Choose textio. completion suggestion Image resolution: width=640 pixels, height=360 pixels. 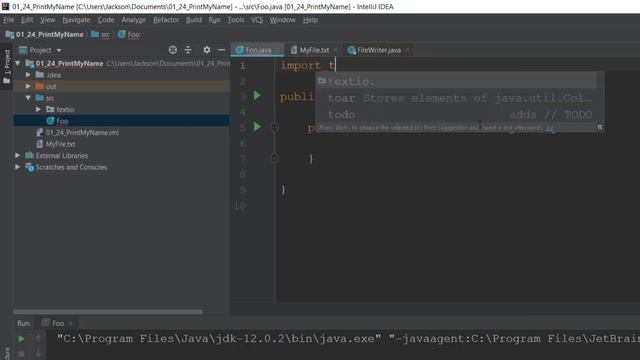(x=456, y=81)
